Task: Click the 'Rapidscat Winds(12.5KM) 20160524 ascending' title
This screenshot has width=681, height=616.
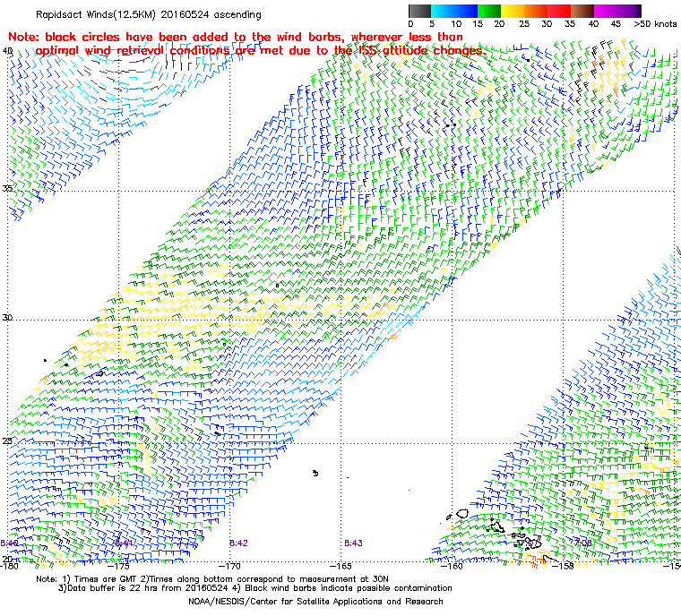Action: [149, 14]
